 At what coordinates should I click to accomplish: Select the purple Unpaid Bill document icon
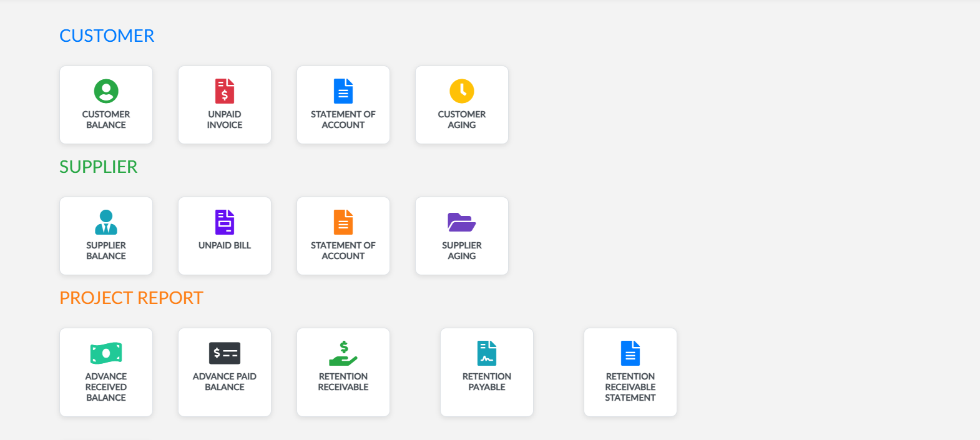coord(225,222)
